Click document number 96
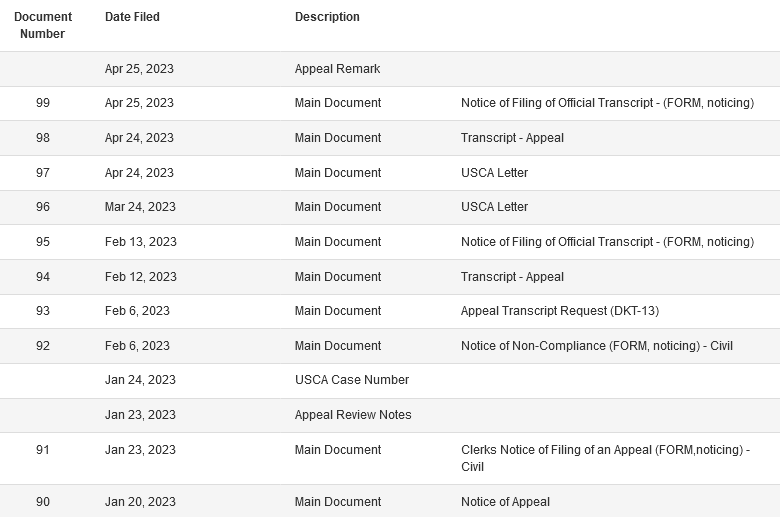The height and width of the screenshot is (517, 780). point(43,207)
